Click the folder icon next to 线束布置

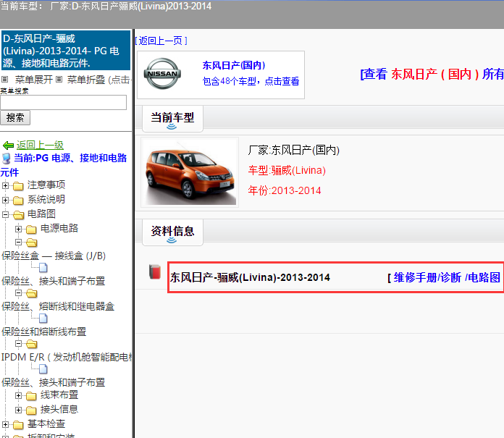click(31, 396)
